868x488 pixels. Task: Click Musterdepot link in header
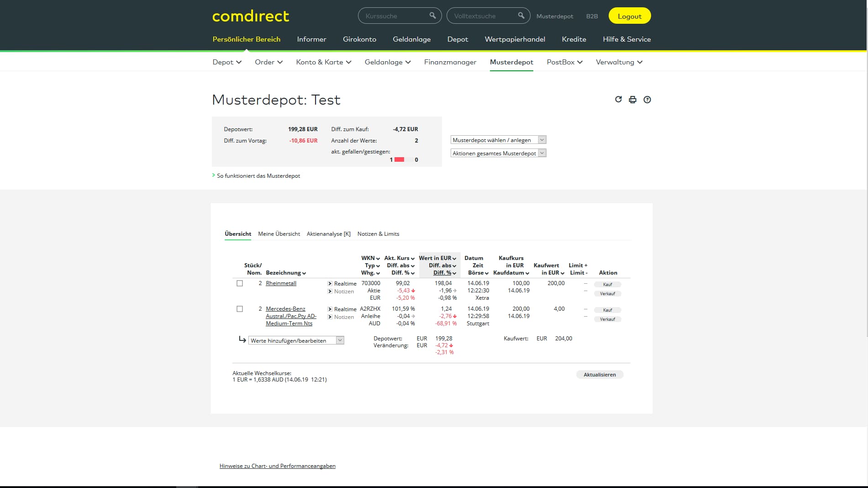coord(554,16)
